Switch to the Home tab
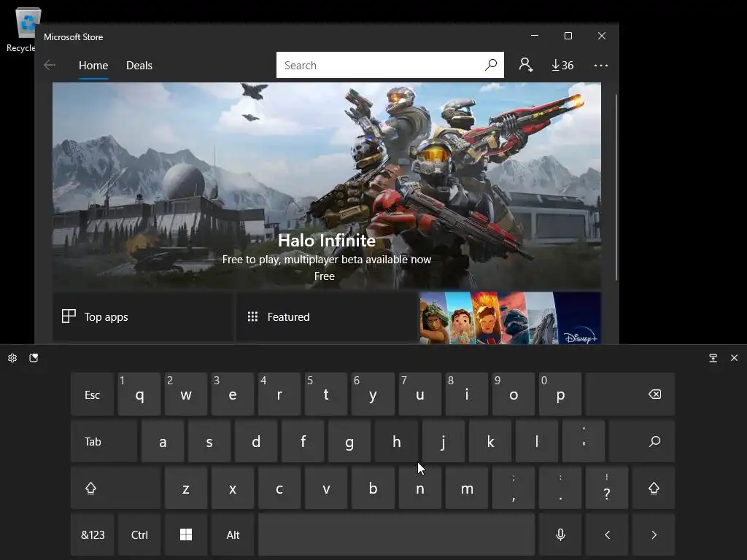This screenshot has width=747, height=560. tap(93, 65)
